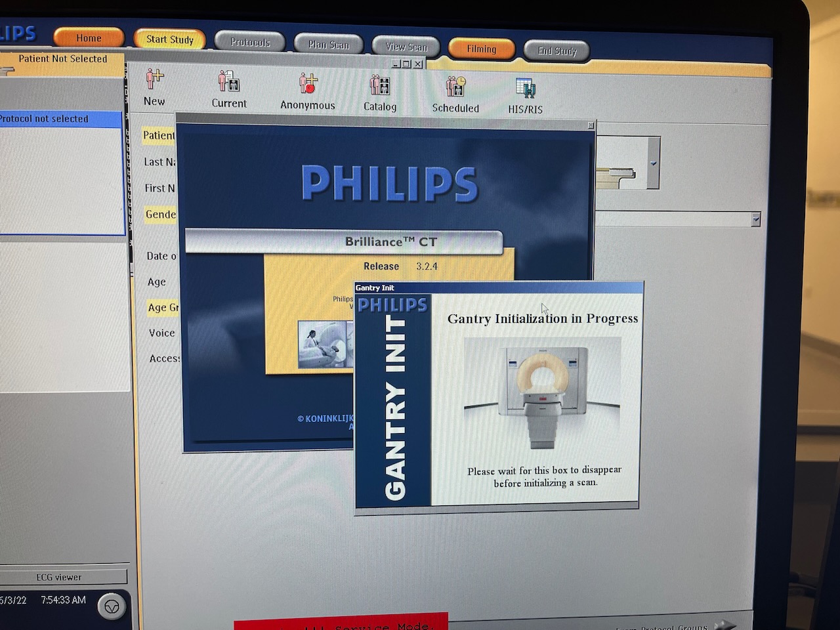Close the Philips Brilliance CT splash window

click(591, 125)
